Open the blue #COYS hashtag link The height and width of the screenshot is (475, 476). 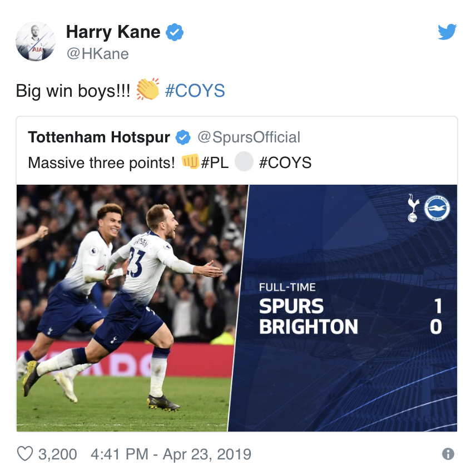[195, 91]
